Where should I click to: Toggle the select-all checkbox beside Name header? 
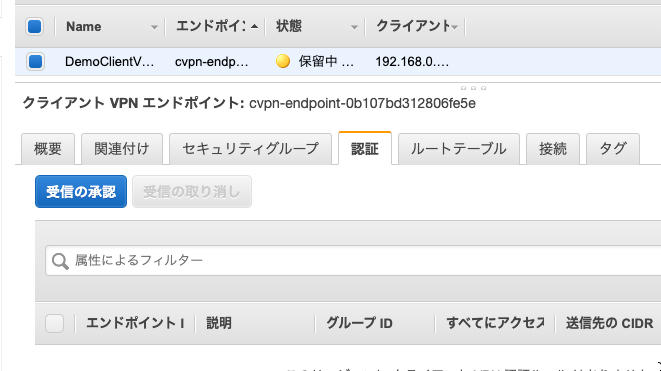[x=35, y=27]
